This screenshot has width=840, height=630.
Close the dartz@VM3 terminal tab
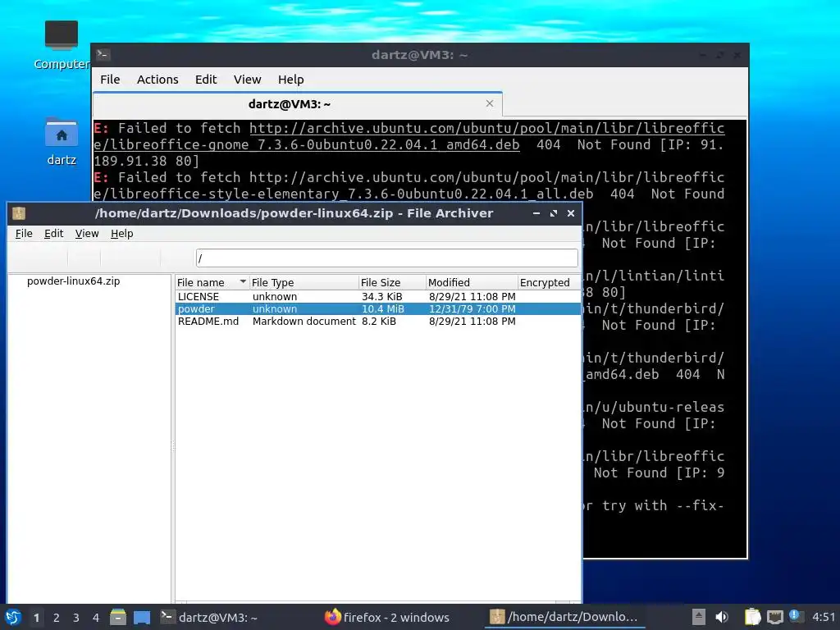click(x=489, y=103)
